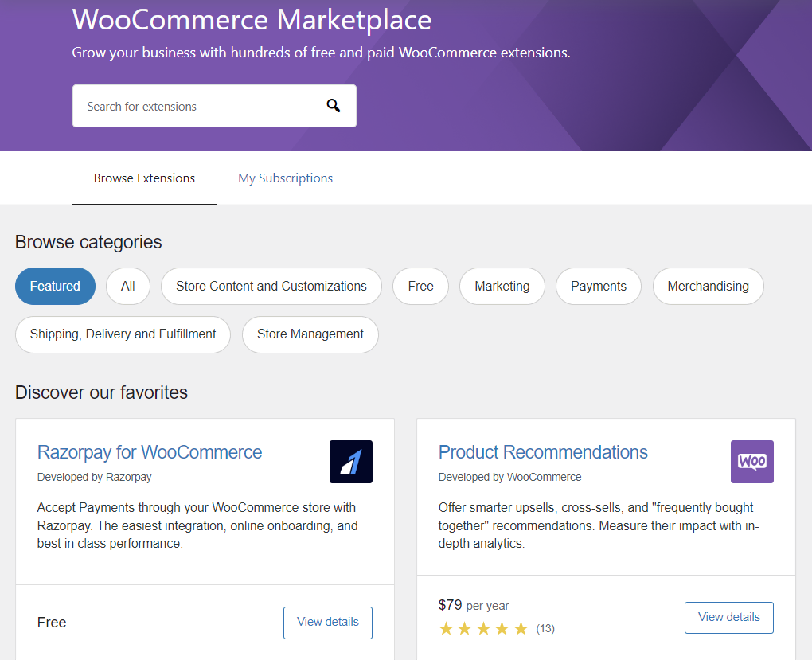Open the Razorpay for WooCommerce title link
Screen dimensions: 812x660
pos(150,452)
